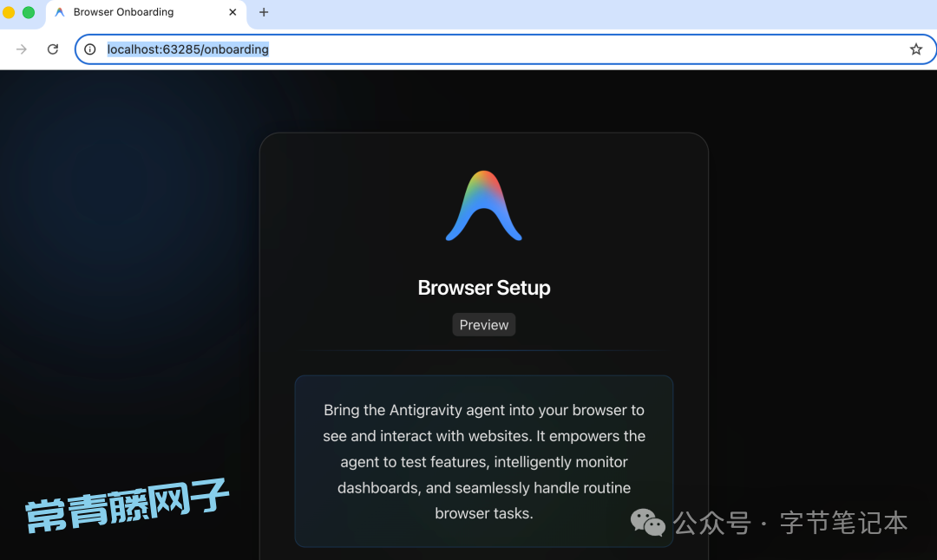The image size is (937, 560).
Task: Click the Antigravity favicon in the tab
Action: pyautogui.click(x=60, y=12)
